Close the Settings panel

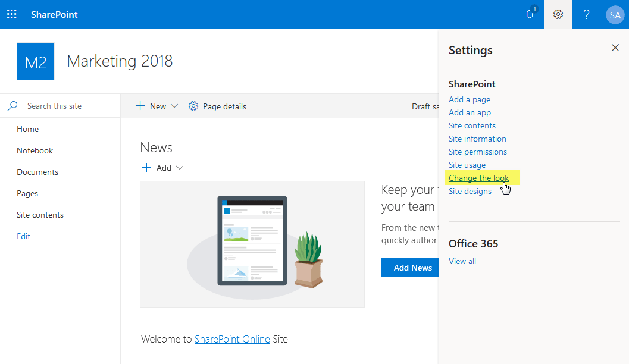tap(615, 48)
